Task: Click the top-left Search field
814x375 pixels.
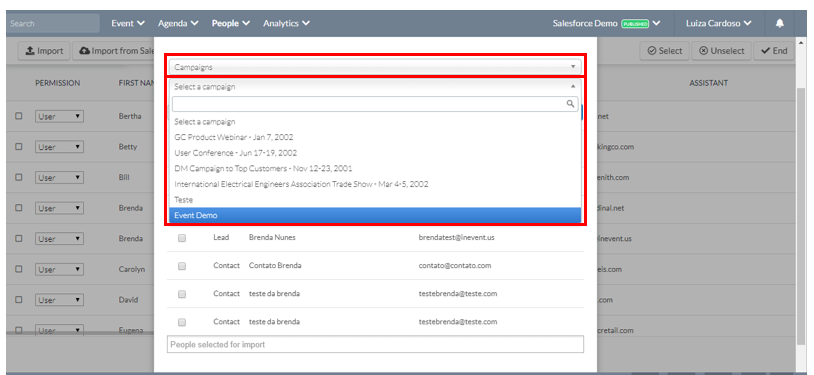Action: [x=52, y=23]
